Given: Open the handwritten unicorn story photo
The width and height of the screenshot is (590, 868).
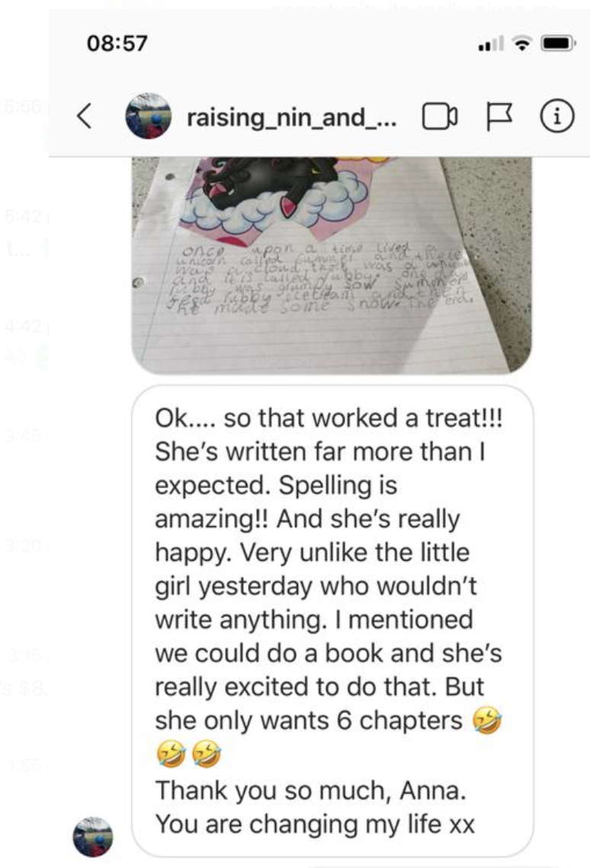Looking at the screenshot, I should (332, 265).
